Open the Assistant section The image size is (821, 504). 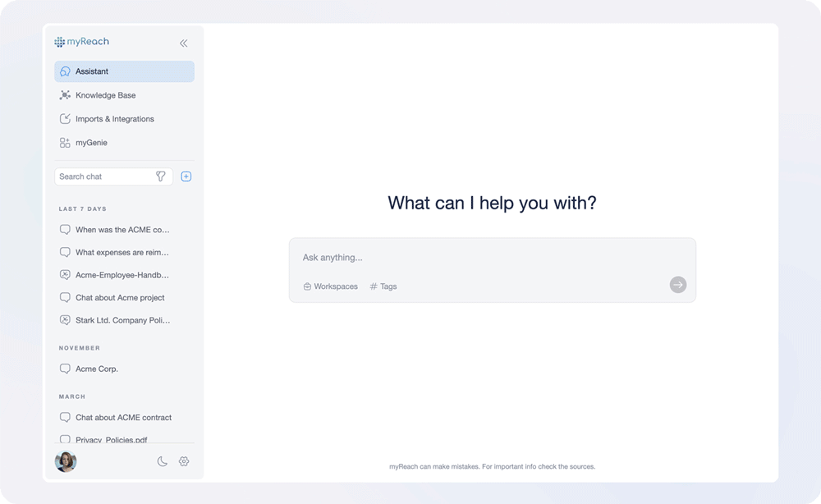124,71
